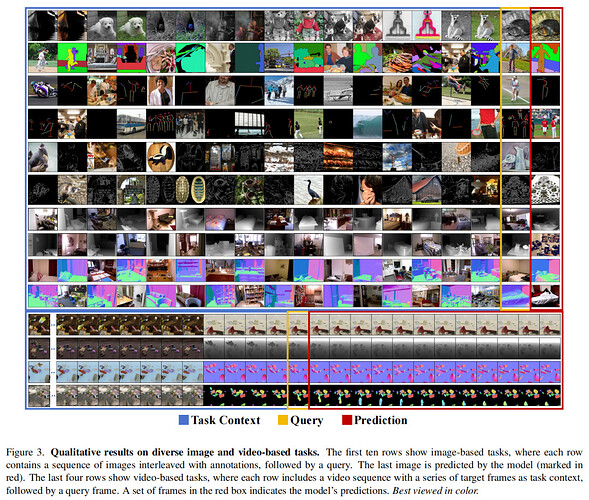Click the bus photo thumbnail in fourth row
The width and height of the screenshot is (589, 500).
[x=131, y=124]
